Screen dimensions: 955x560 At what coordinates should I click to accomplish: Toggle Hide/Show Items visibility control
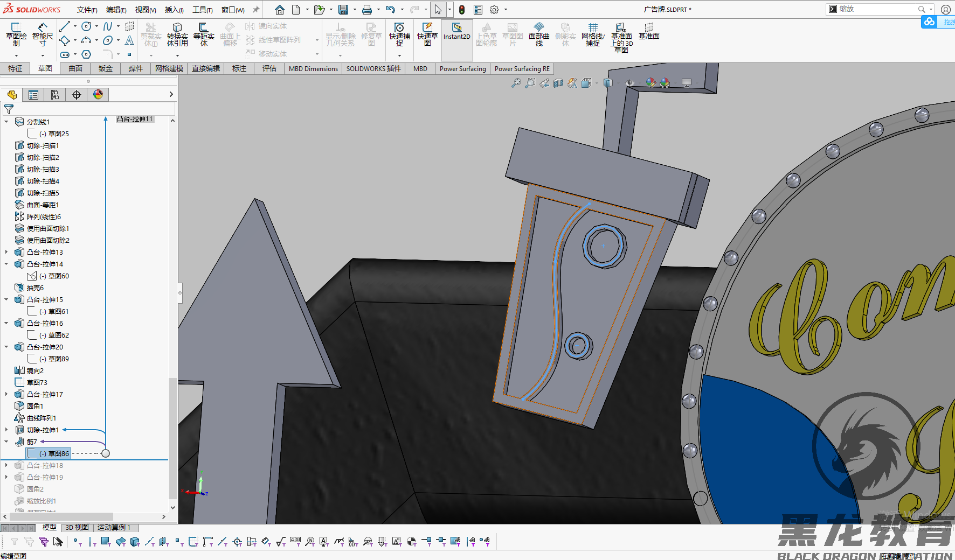629,82
